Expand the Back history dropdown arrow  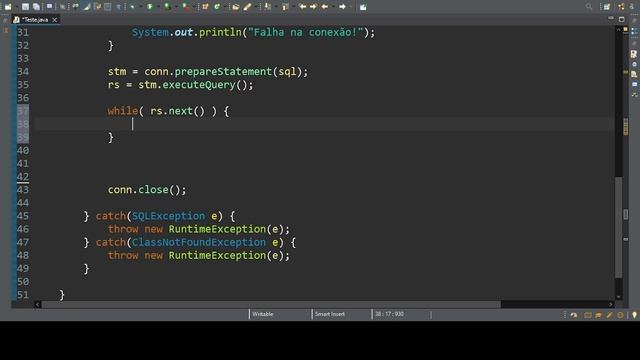coord(333,7)
